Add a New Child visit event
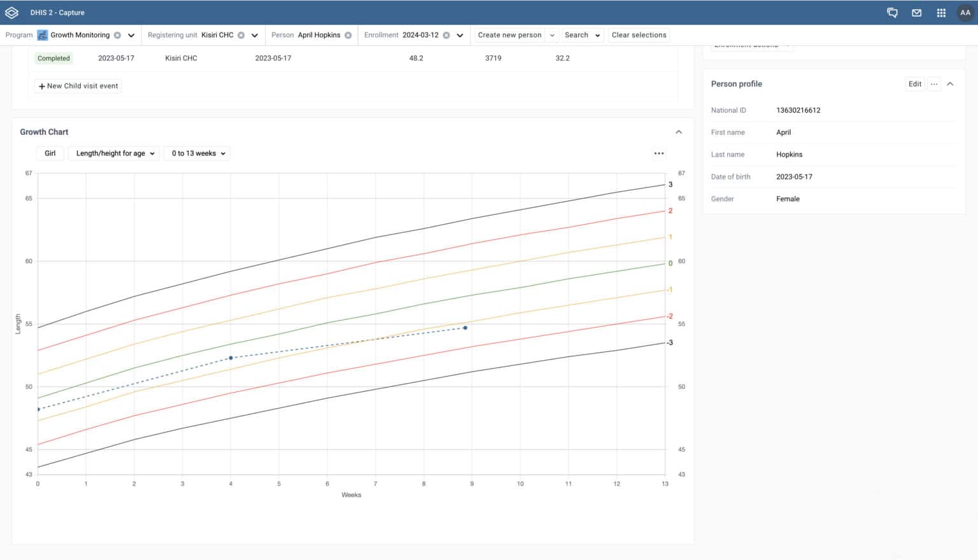The width and height of the screenshot is (978, 560). point(77,85)
